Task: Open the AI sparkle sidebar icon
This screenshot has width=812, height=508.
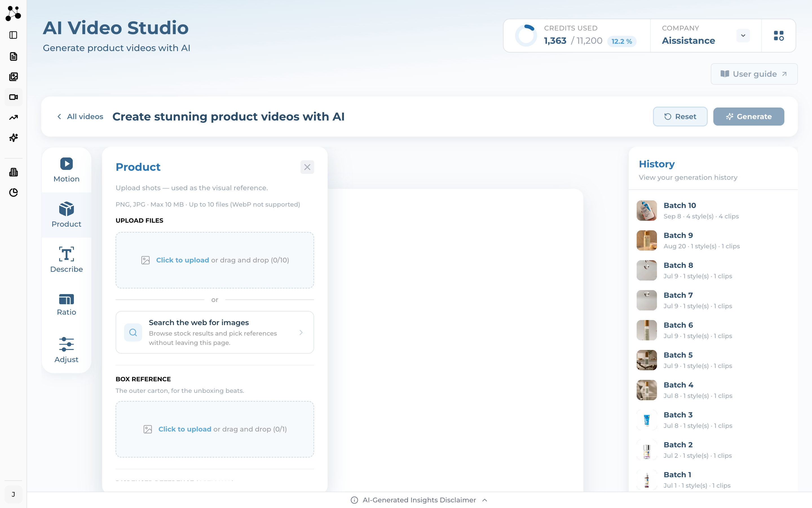Action: [14, 138]
